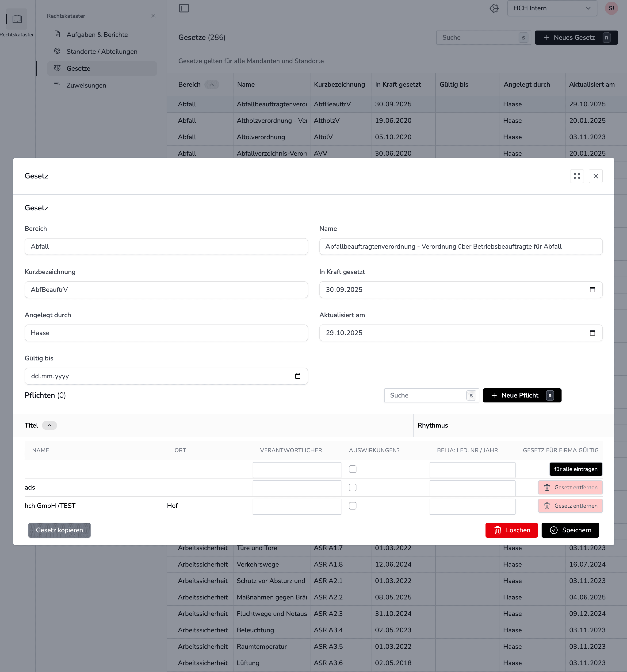The image size is (627, 672).
Task: Toggle Titel column sort chevron
Action: [x=49, y=426]
